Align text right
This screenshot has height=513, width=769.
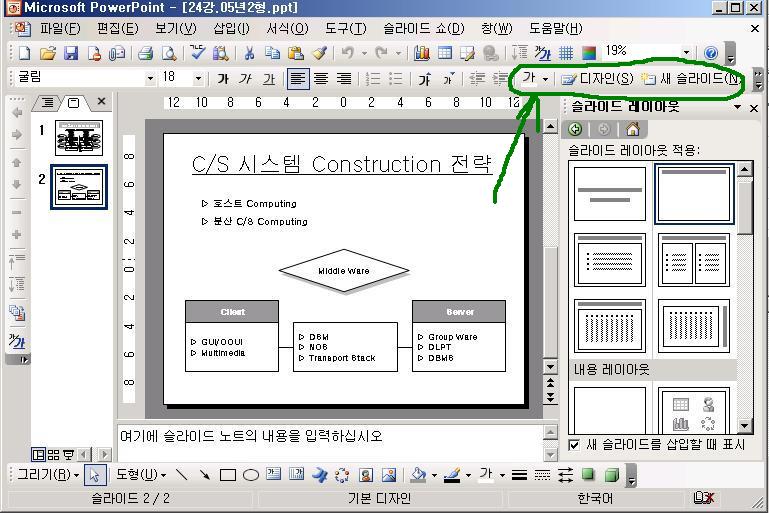(x=344, y=78)
